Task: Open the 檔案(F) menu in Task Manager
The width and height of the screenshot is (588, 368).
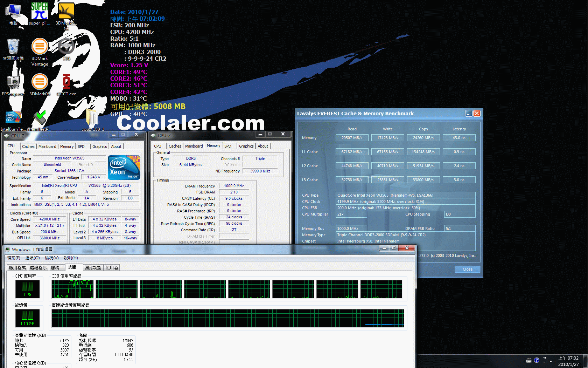Action: click(14, 258)
